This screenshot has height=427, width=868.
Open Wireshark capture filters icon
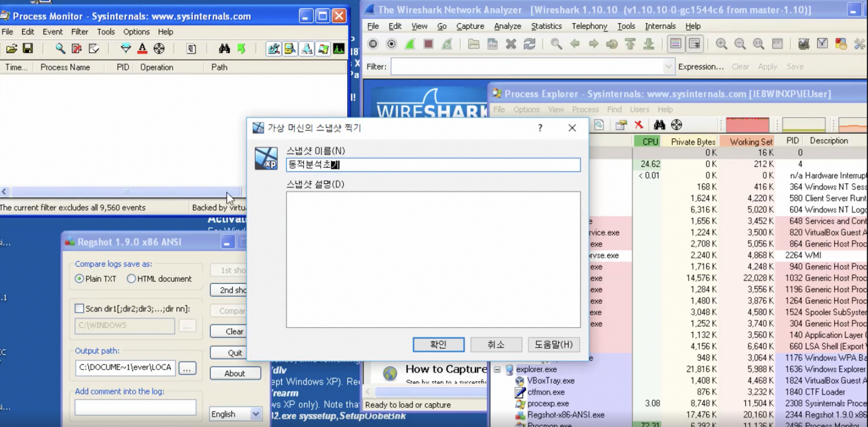coord(804,44)
